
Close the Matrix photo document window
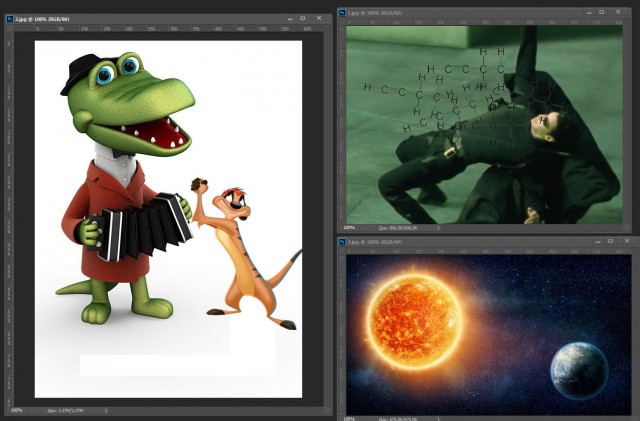click(x=618, y=12)
